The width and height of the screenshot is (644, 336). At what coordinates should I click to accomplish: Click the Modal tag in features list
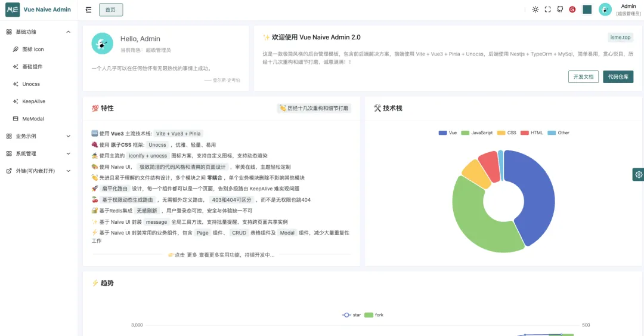point(287,233)
